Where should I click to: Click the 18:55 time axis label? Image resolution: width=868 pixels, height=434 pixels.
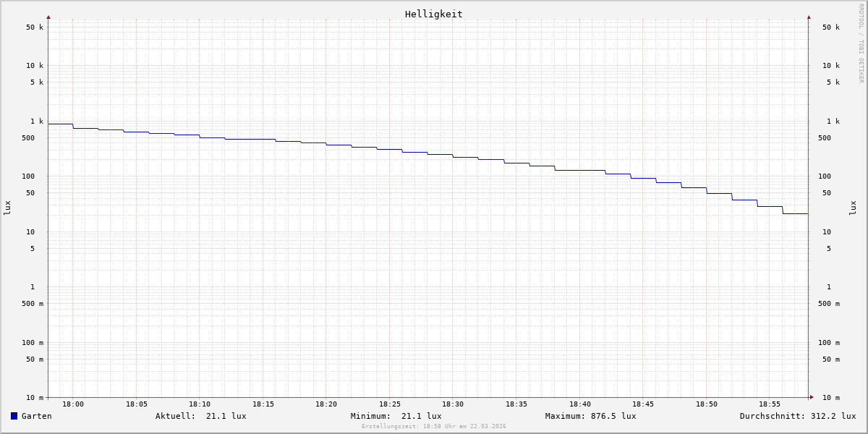click(x=770, y=404)
